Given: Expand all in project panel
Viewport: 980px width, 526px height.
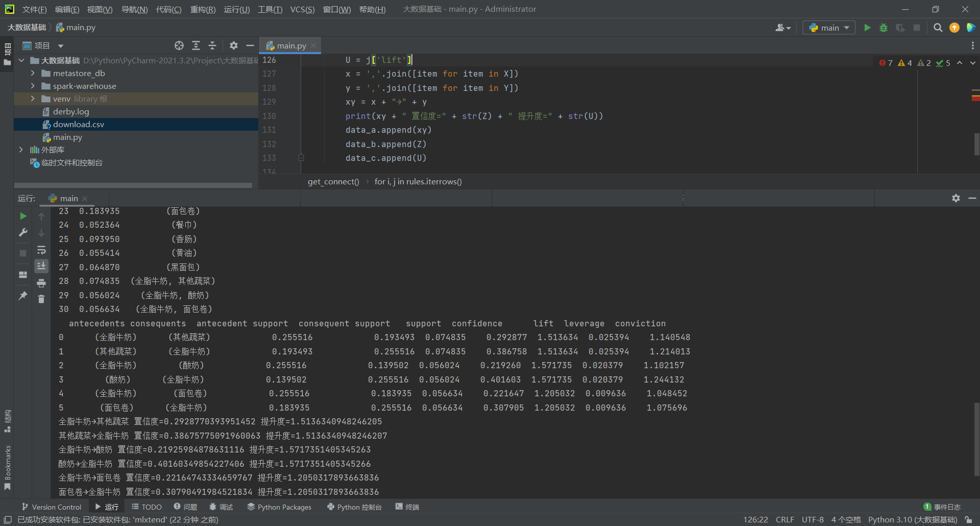Looking at the screenshot, I should (x=196, y=45).
